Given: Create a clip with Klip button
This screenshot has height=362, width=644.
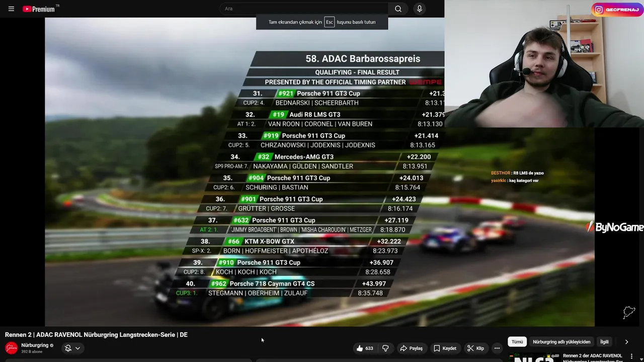Looking at the screenshot, I should tap(475, 348).
